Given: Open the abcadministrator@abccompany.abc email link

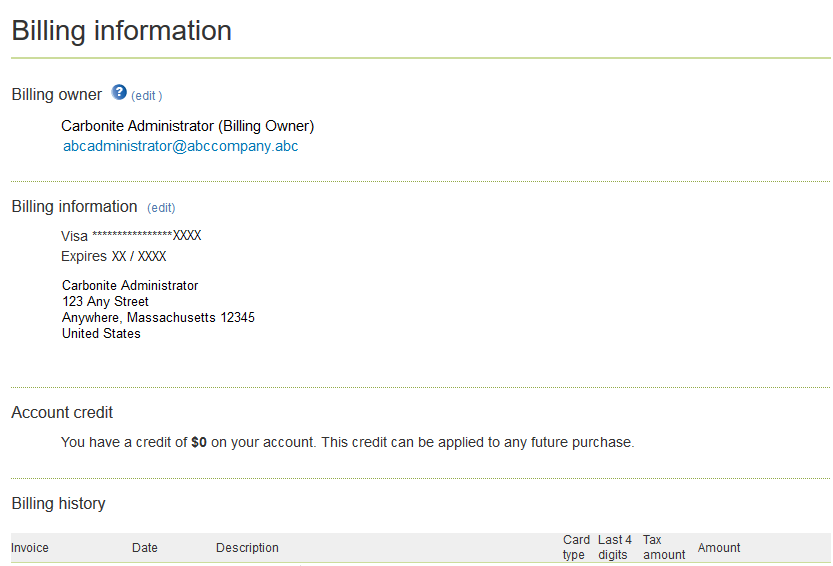Looking at the screenshot, I should pos(180,146).
